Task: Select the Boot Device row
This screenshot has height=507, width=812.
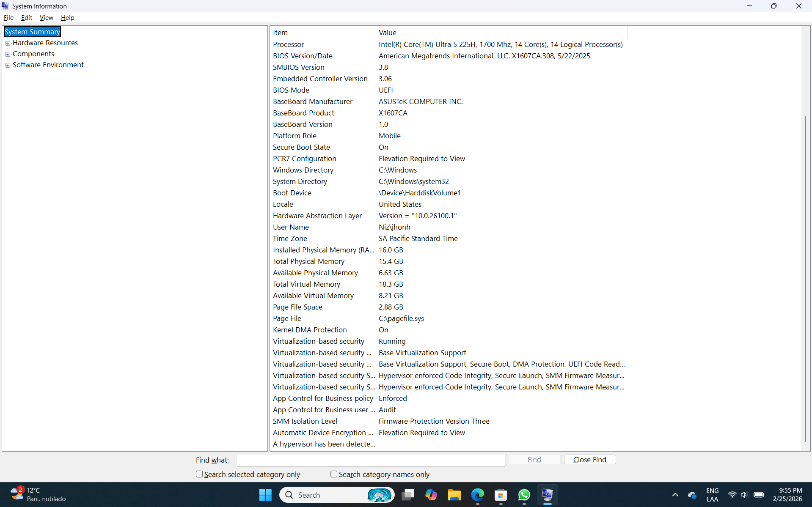Action: [449, 193]
